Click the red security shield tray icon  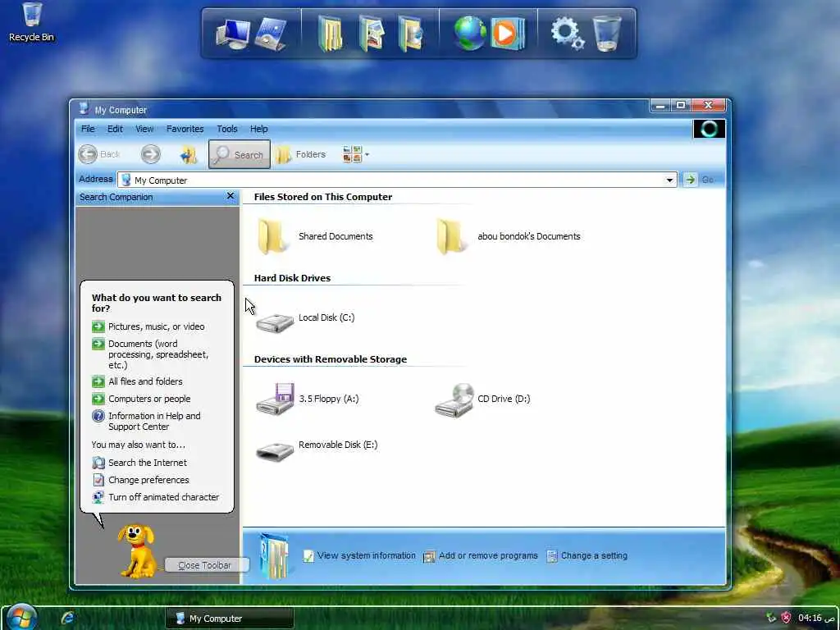pos(786,618)
